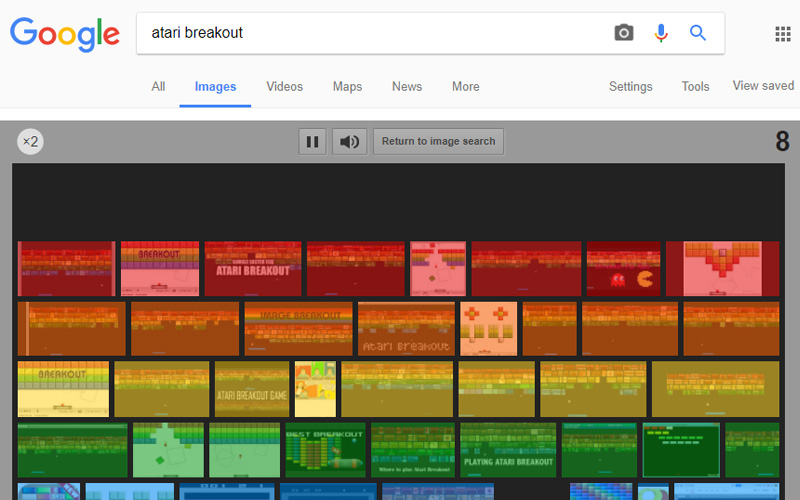Click the red inverted-triangle bricks thumbnail
The width and height of the screenshot is (800, 500).
point(722,268)
